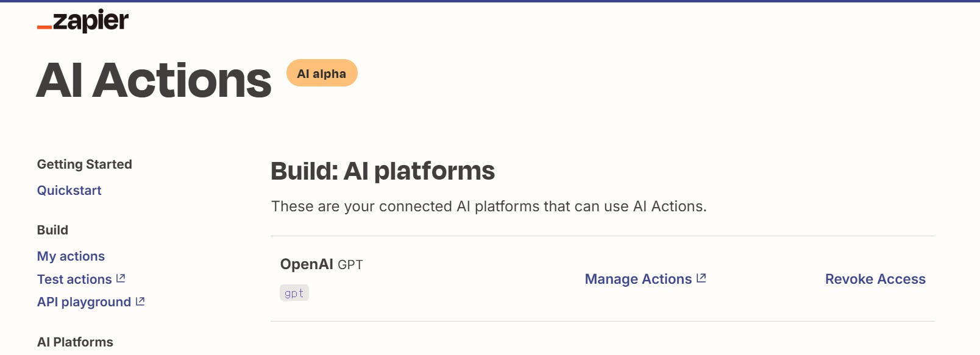Image resolution: width=980 pixels, height=355 pixels.
Task: Click the Zapier logo
Action: [x=83, y=21]
